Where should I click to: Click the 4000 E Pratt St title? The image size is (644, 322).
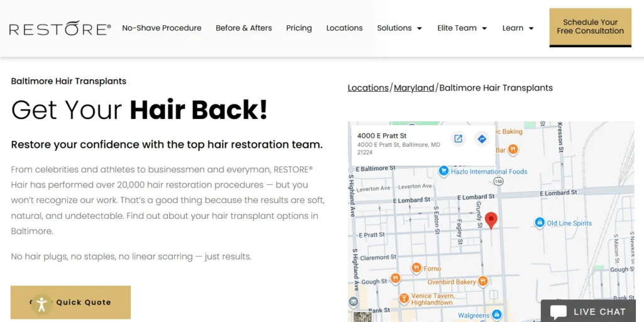point(382,136)
